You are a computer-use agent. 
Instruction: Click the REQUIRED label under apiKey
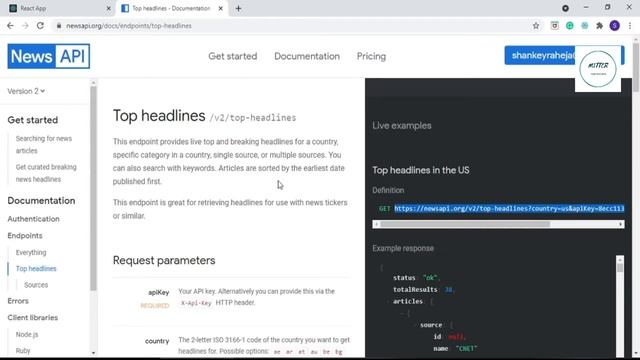pos(155,305)
